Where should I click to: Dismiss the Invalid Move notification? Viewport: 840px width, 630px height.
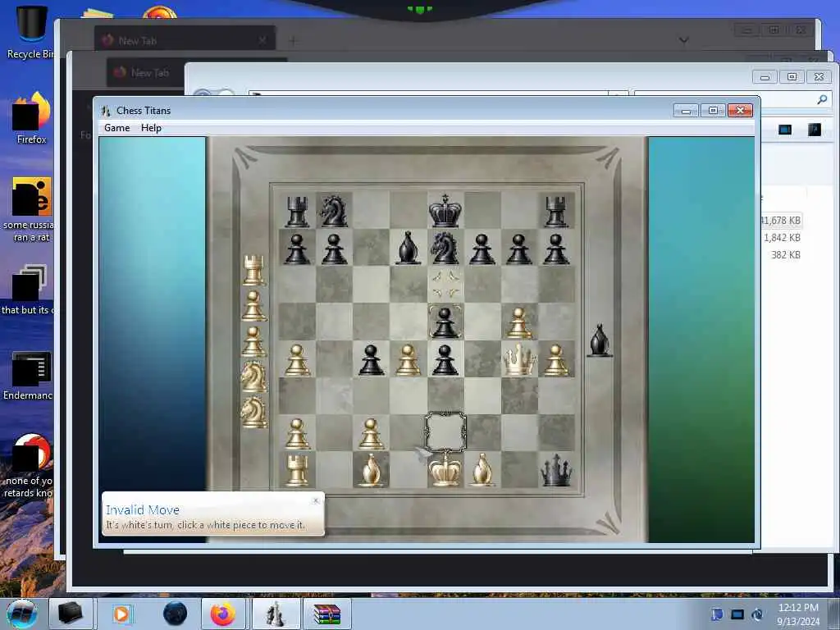click(x=316, y=500)
